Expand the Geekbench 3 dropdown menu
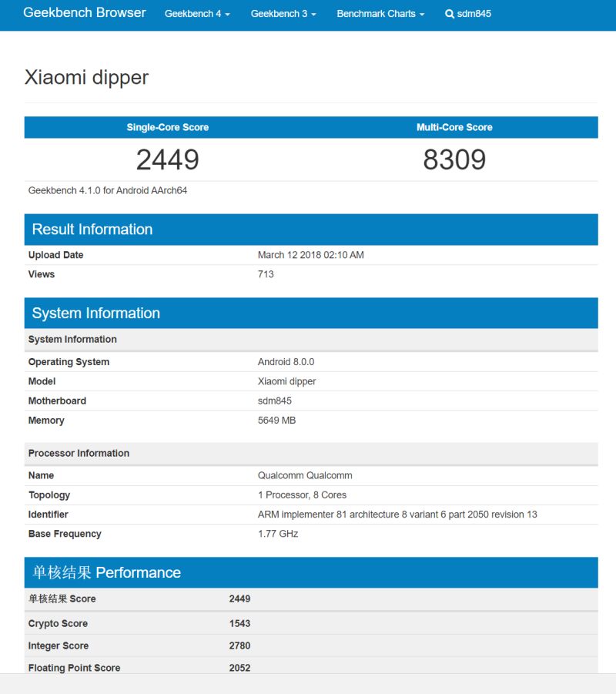The image size is (616, 694). tap(283, 14)
